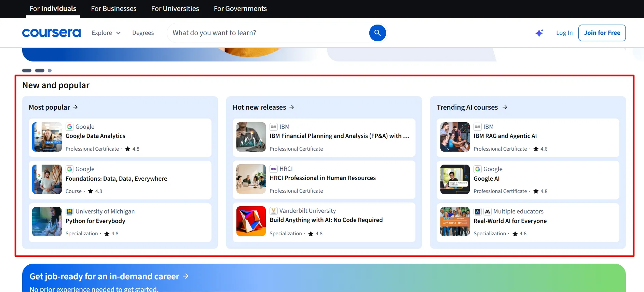Switch to the For Individuals tab
The width and height of the screenshot is (644, 292).
click(x=53, y=9)
